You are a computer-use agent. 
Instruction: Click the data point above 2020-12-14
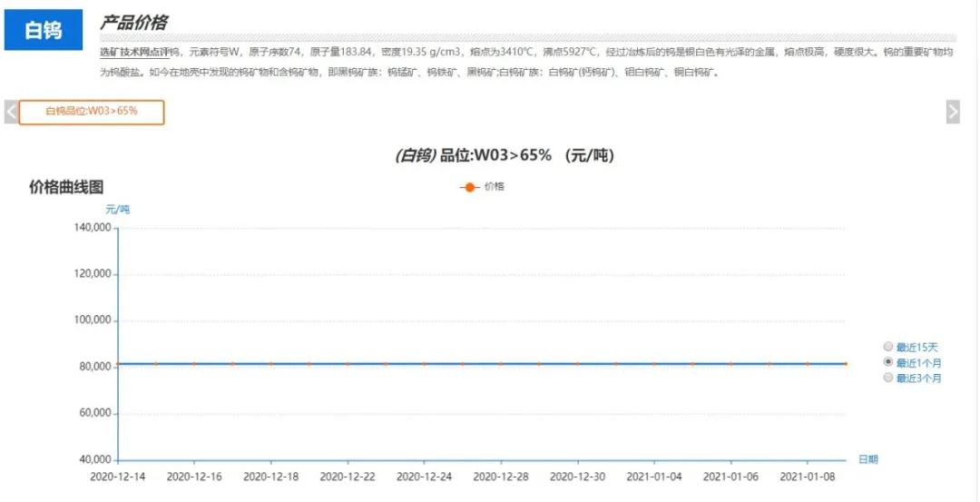(x=118, y=364)
